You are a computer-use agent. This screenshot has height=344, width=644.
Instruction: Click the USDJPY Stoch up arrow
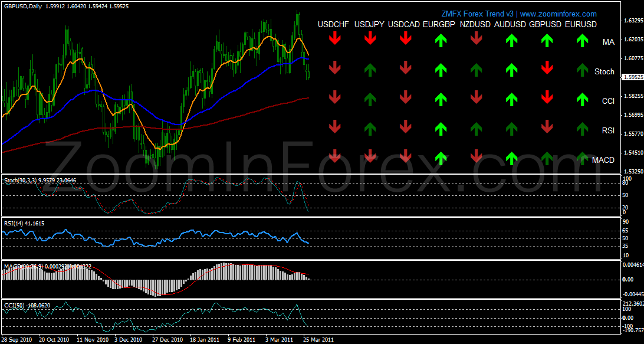370,70
